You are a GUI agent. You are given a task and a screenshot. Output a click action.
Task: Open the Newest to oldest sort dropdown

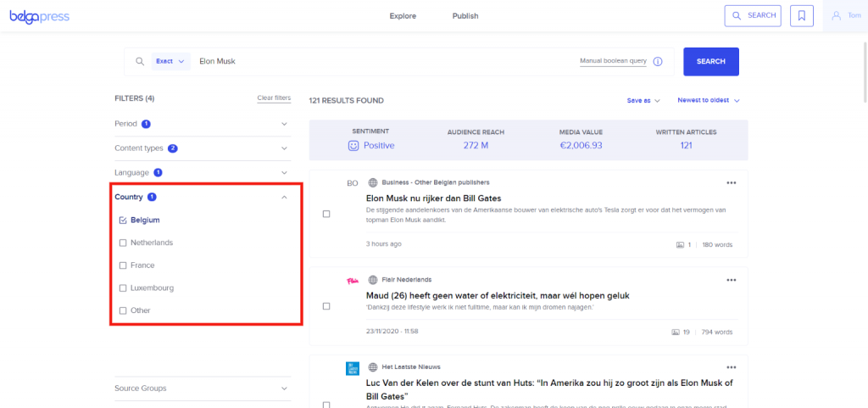pos(709,101)
